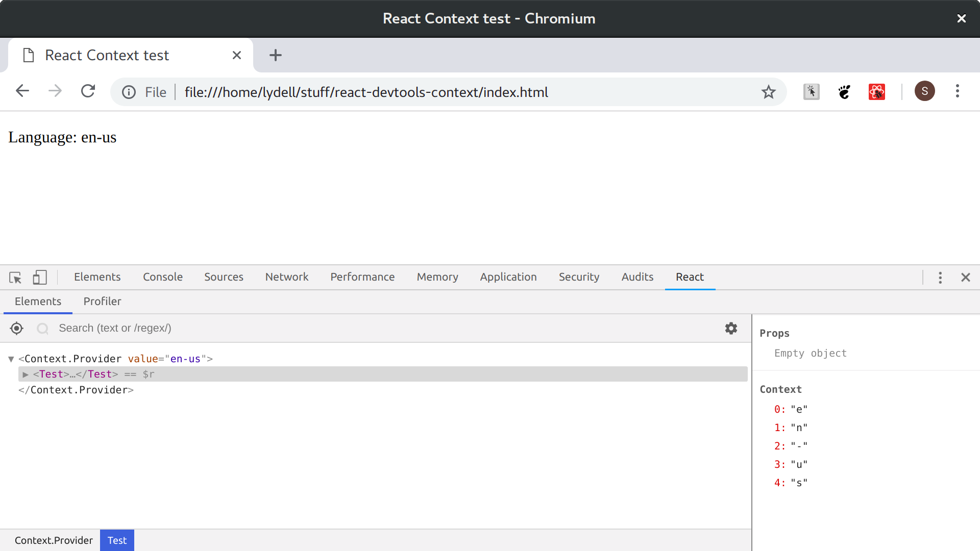The width and height of the screenshot is (980, 551).
Task: Click the DevTools search field
Action: 204,328
